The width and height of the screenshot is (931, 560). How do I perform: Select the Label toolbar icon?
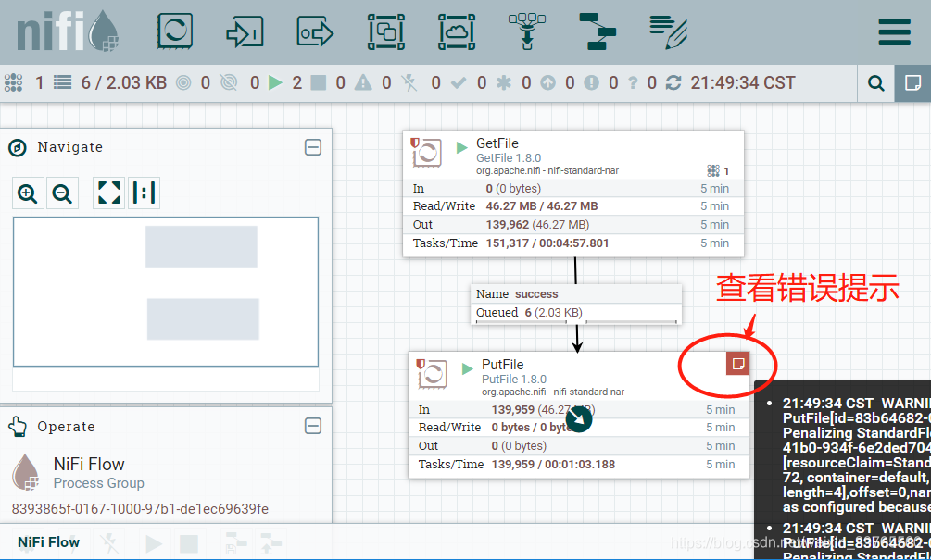coord(669,31)
